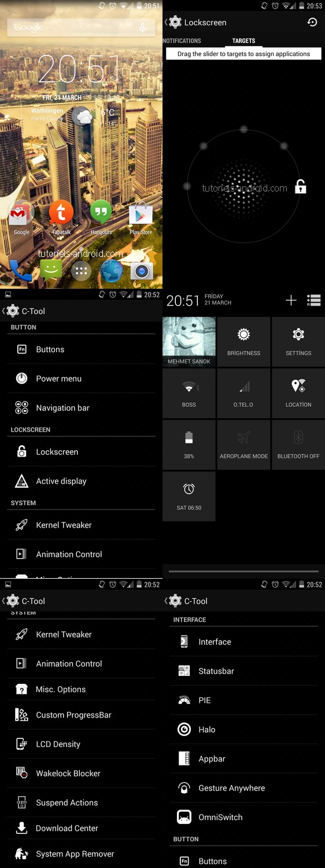
Task: Tap the unlock padlock on the lockscreen ring
Action: 301,186
